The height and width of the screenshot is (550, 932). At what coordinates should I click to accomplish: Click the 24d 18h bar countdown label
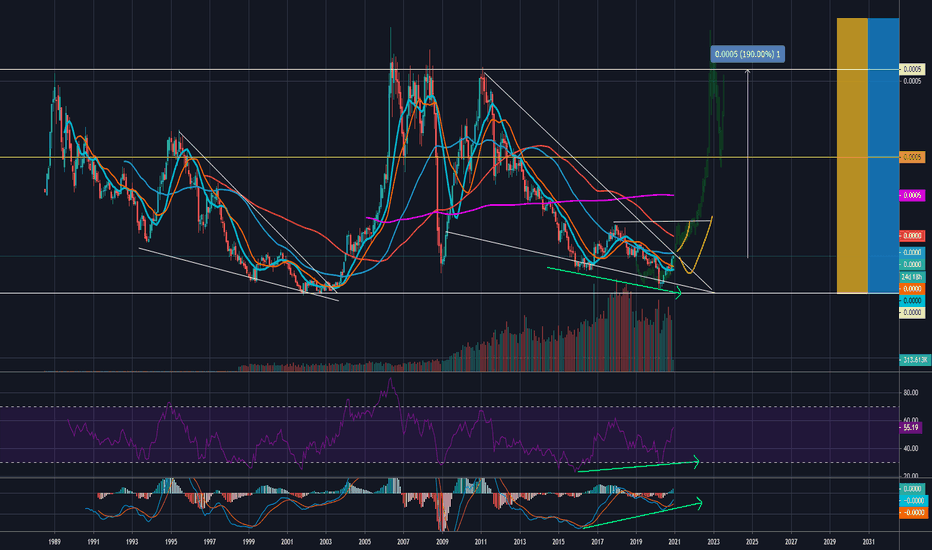912,277
